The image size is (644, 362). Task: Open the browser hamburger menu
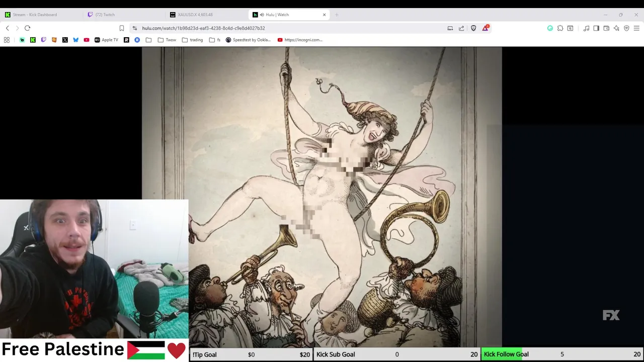pos(636,28)
